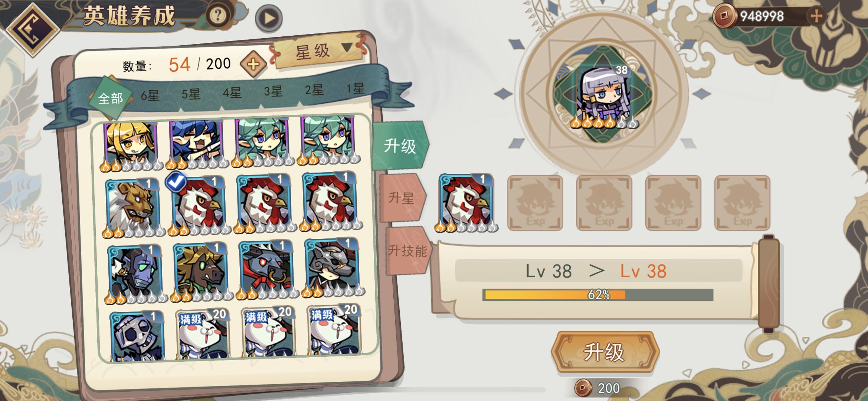Expand hero capacity with orange plus icon
Image resolution: width=868 pixels, height=401 pixels.
(x=253, y=64)
